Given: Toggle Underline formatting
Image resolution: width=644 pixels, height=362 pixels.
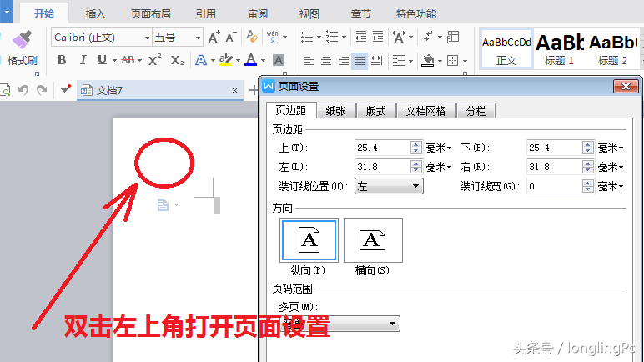Looking at the screenshot, I should (x=102, y=60).
